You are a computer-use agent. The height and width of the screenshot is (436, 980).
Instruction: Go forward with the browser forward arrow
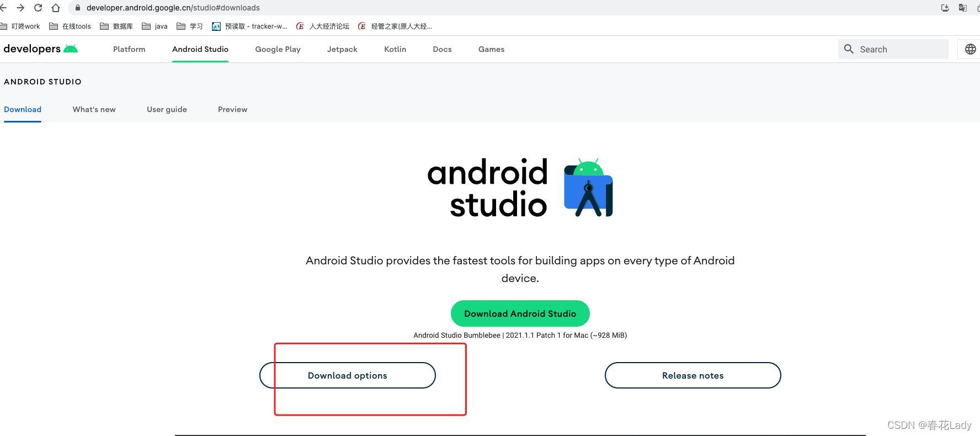coord(20,8)
